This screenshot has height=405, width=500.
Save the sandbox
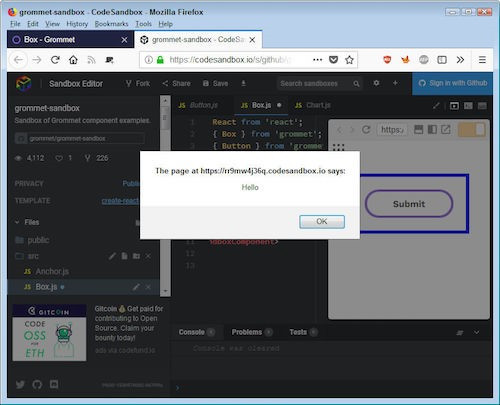(x=216, y=83)
